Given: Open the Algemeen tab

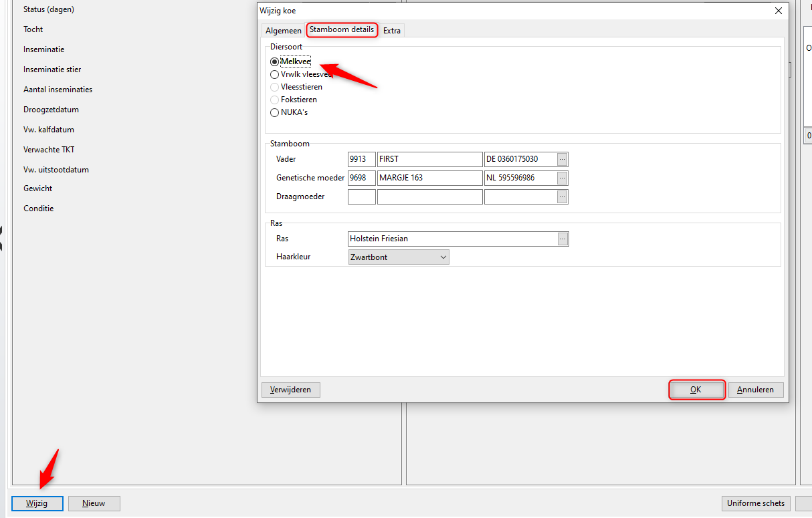Looking at the screenshot, I should click(x=283, y=31).
